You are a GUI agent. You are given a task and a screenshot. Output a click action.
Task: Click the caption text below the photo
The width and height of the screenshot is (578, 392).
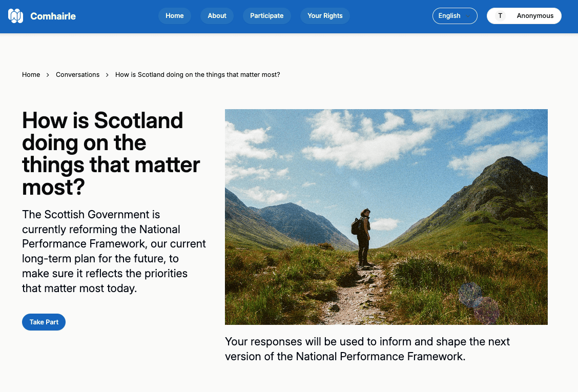[367, 349]
